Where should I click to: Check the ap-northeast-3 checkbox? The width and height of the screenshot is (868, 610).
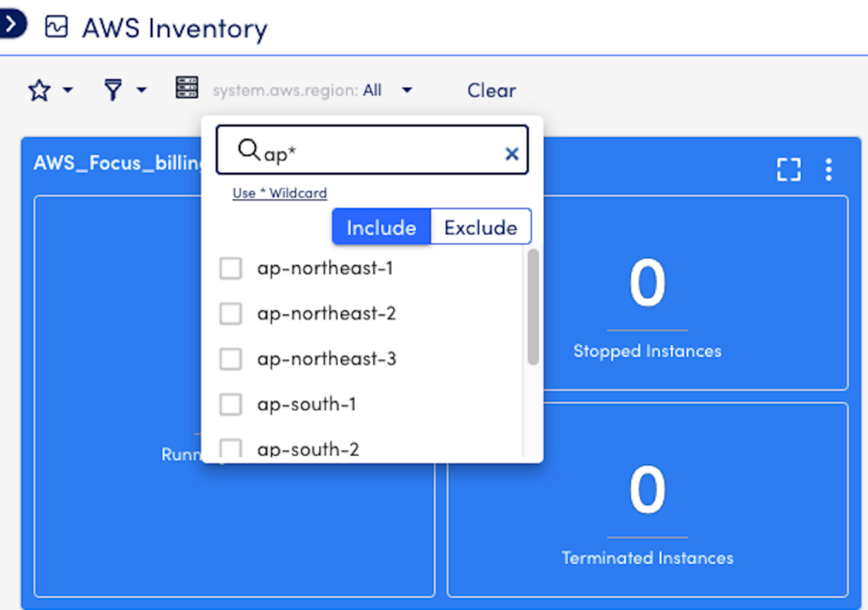[x=231, y=359]
